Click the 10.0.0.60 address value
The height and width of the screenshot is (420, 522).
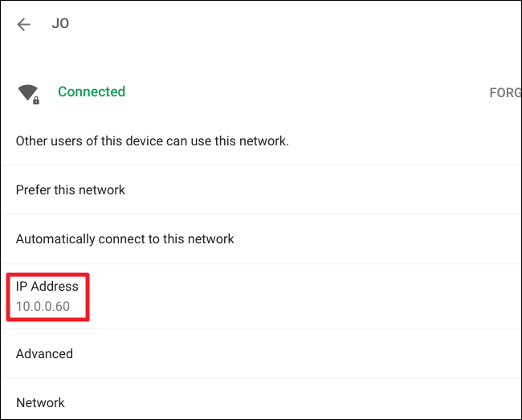point(43,308)
